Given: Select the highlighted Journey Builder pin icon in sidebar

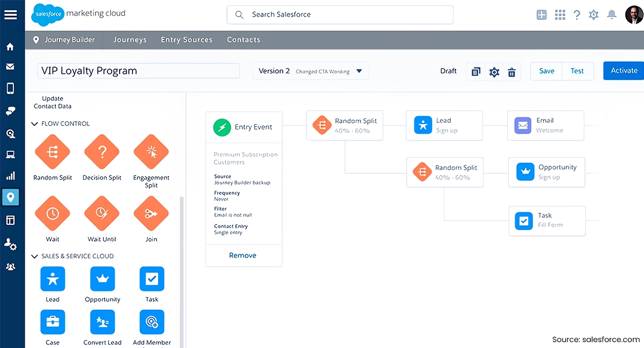Looking at the screenshot, I should (x=10, y=197).
